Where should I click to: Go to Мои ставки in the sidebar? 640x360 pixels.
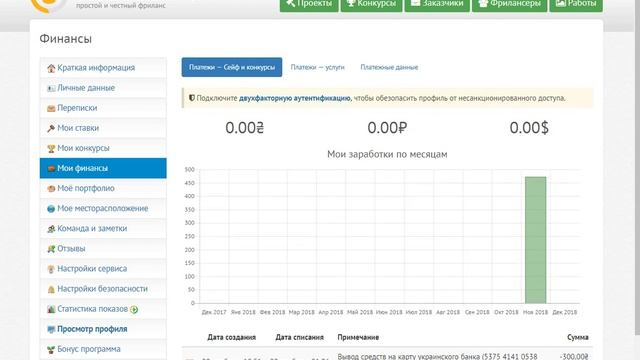click(x=103, y=128)
